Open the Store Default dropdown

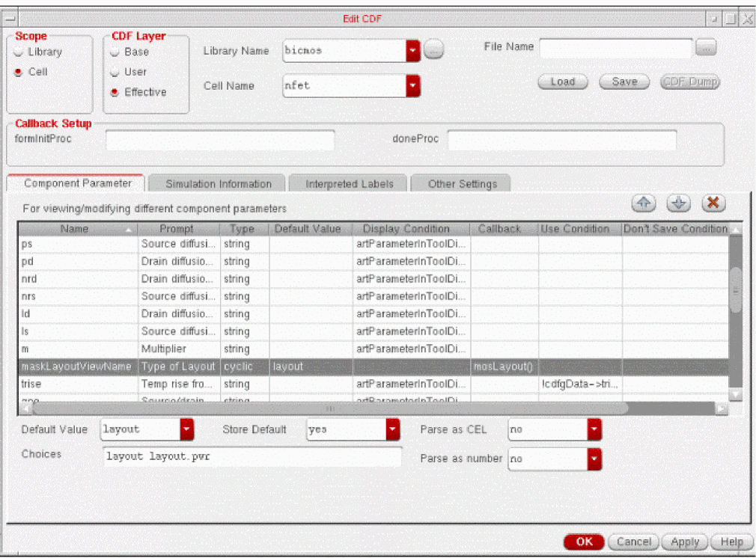pyautogui.click(x=393, y=429)
